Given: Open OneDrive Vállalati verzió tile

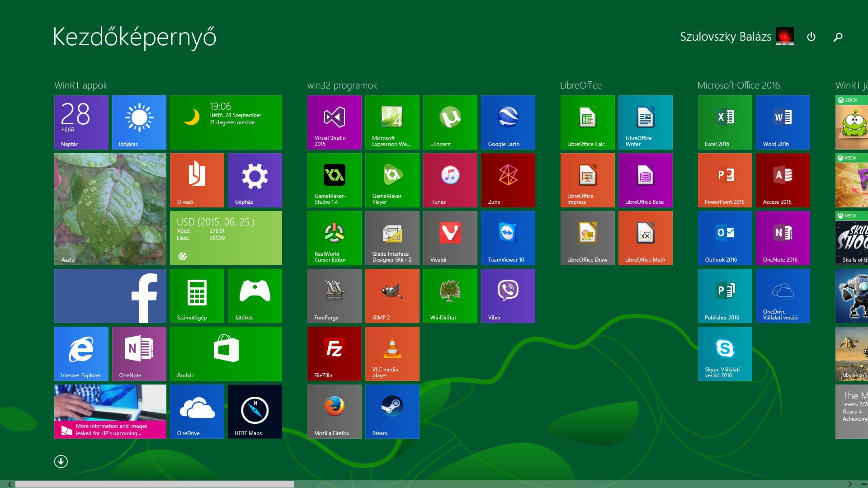Looking at the screenshot, I should [x=783, y=296].
